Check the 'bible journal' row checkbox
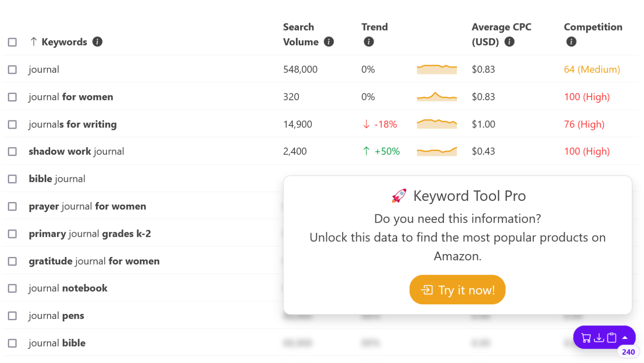This screenshot has height=363, width=644. (12, 179)
